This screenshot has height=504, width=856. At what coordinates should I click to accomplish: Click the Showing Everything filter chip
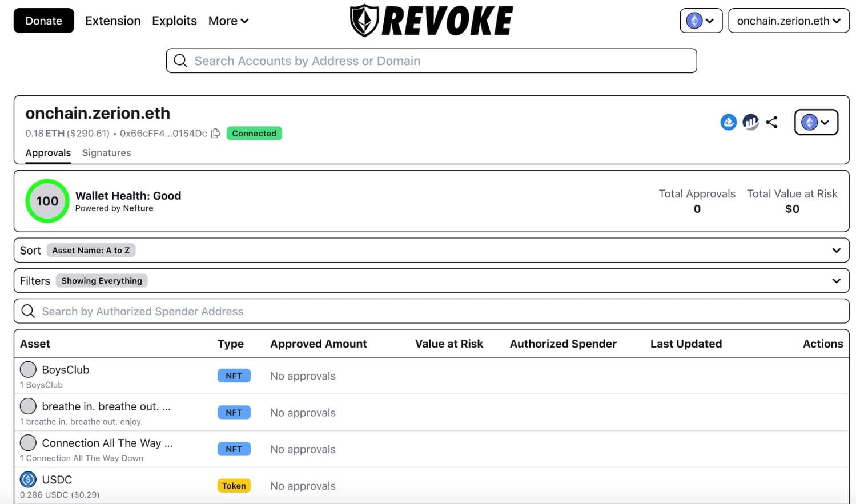click(102, 281)
